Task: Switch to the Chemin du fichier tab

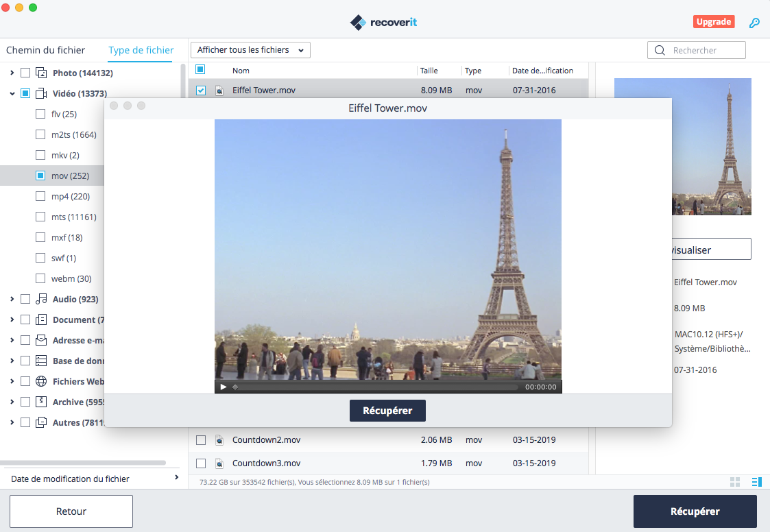Action: [x=45, y=50]
